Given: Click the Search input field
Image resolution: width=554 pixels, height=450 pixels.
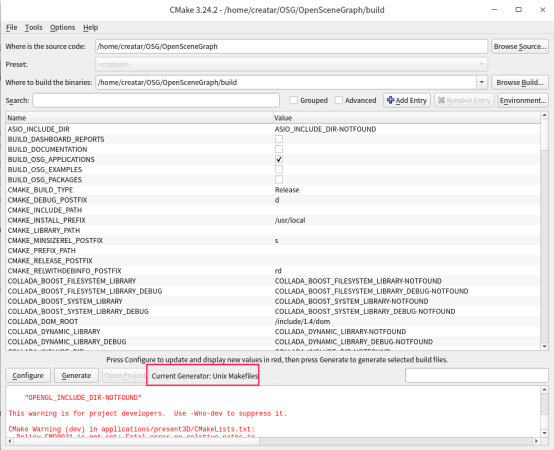Looking at the screenshot, I should point(156,100).
